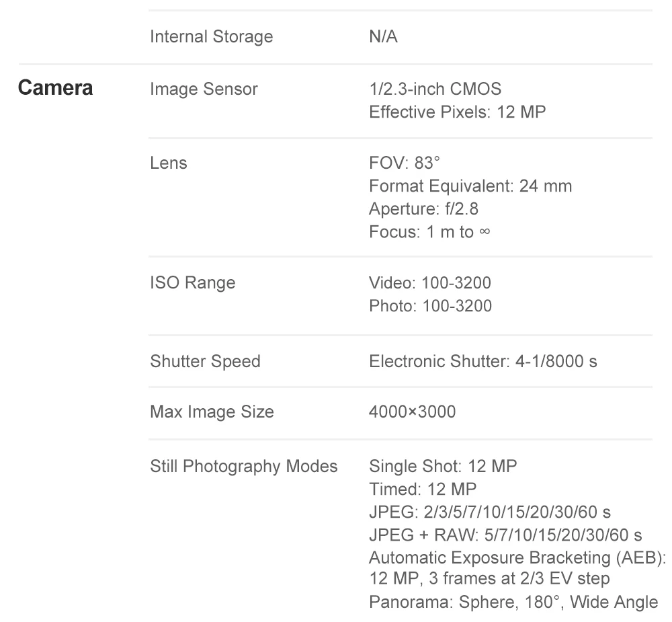Select the Still Photography Modes label
The image size is (672, 622).
[x=244, y=467]
